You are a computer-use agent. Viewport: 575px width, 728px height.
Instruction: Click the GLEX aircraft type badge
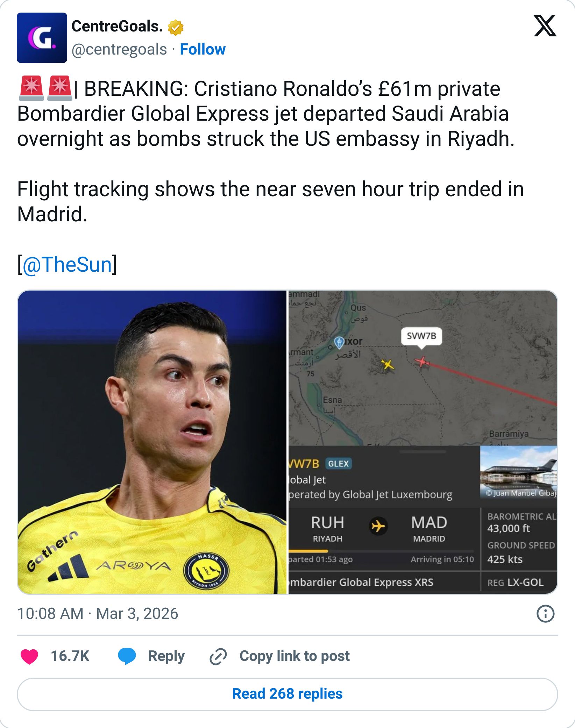338,464
